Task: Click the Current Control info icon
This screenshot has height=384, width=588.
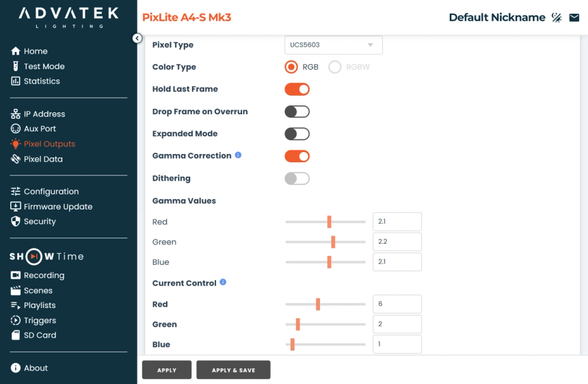Action: pos(223,282)
